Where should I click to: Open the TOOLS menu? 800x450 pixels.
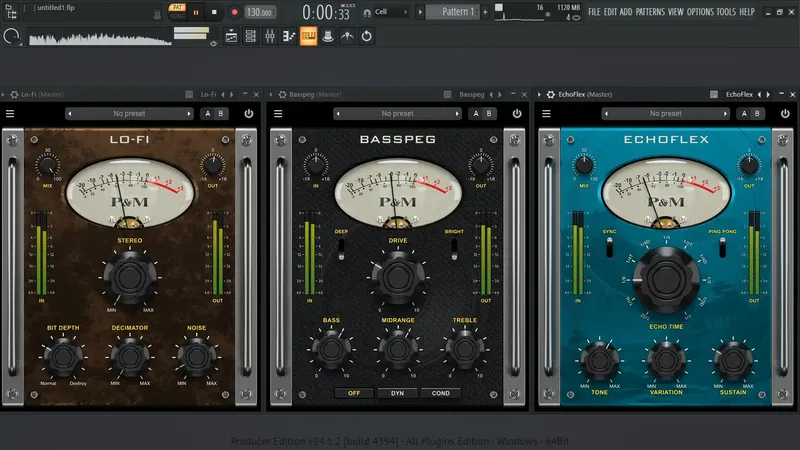point(726,11)
